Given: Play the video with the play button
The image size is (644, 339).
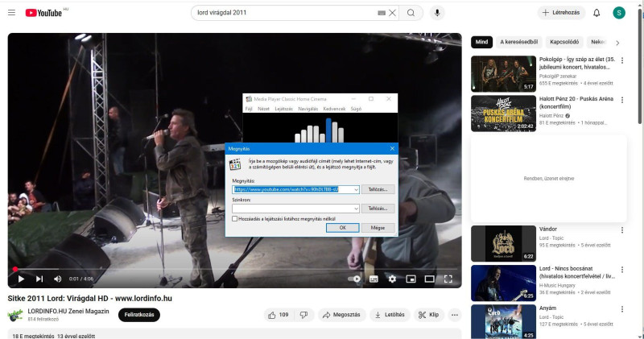Looking at the screenshot, I should (x=21, y=279).
